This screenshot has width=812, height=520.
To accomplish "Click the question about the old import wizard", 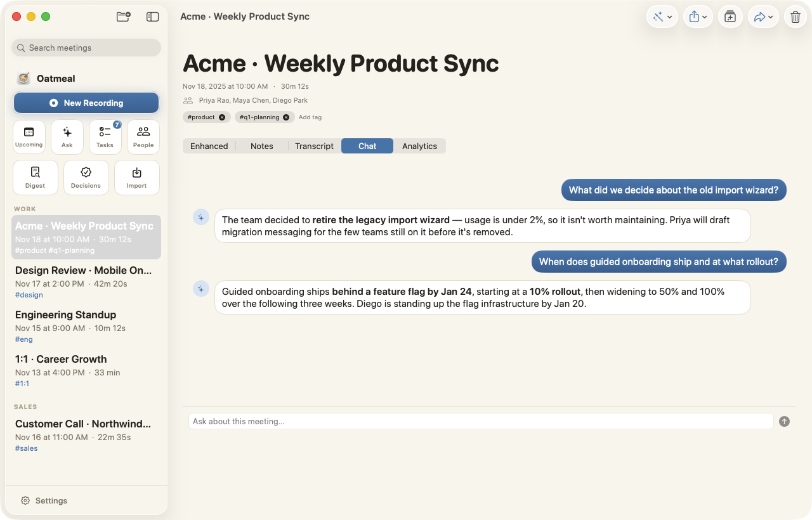I will 674,190.
